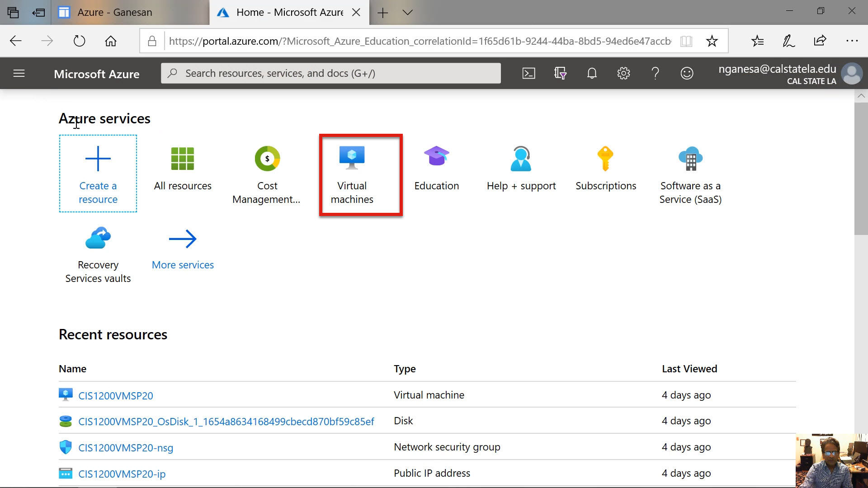
Task: Click the More services link
Action: [x=183, y=265]
